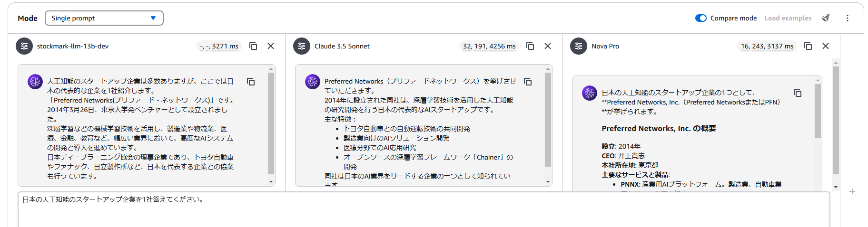Copy the Claude 3.5 Sonnet panel content
The width and height of the screenshot is (868, 227).
tap(530, 46)
